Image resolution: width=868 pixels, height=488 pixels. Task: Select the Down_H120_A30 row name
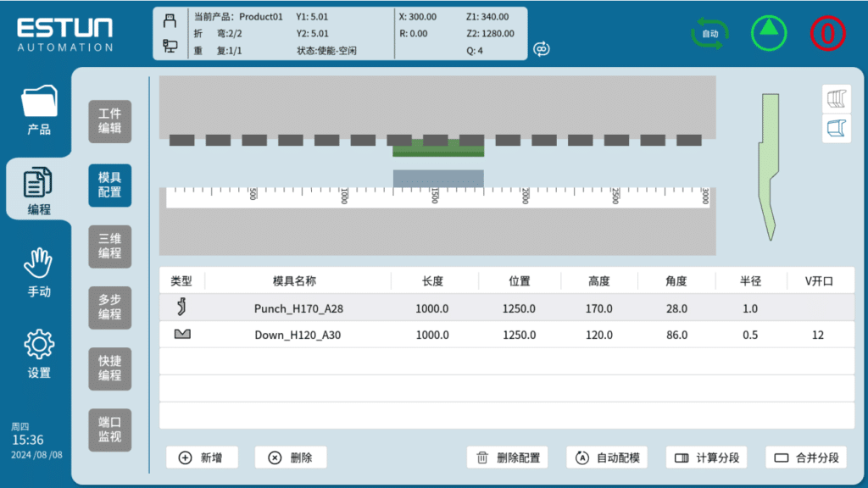point(298,335)
